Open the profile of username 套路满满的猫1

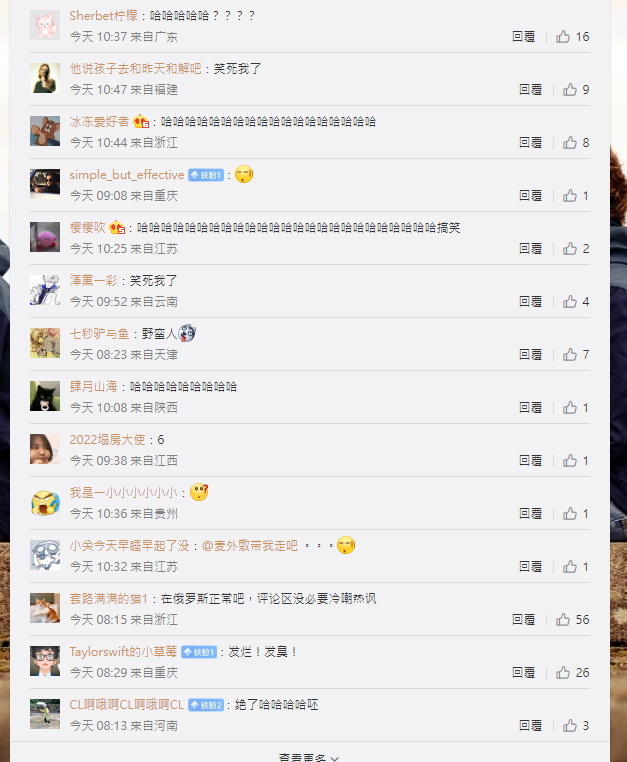(x=108, y=599)
